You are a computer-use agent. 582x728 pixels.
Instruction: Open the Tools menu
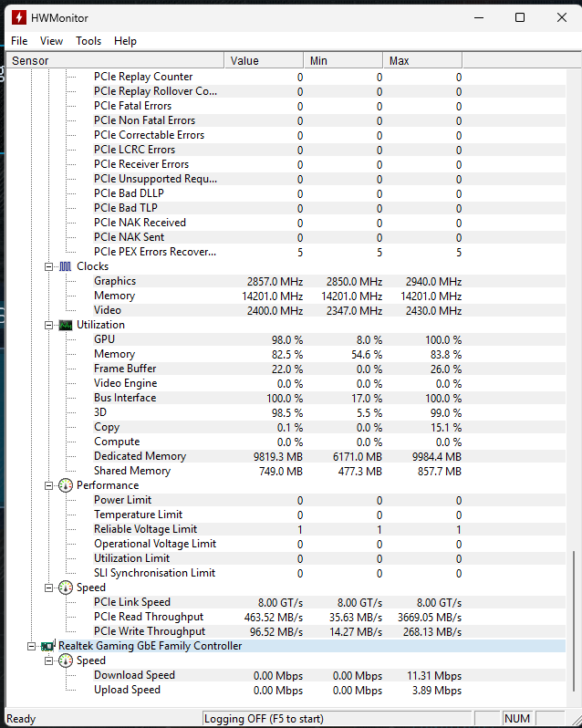click(88, 41)
